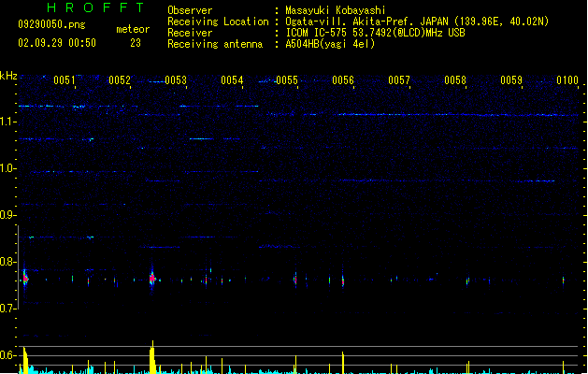Screen dimensions: 588x374
Task: Click the Receiving Location label
Action: [x=218, y=22]
